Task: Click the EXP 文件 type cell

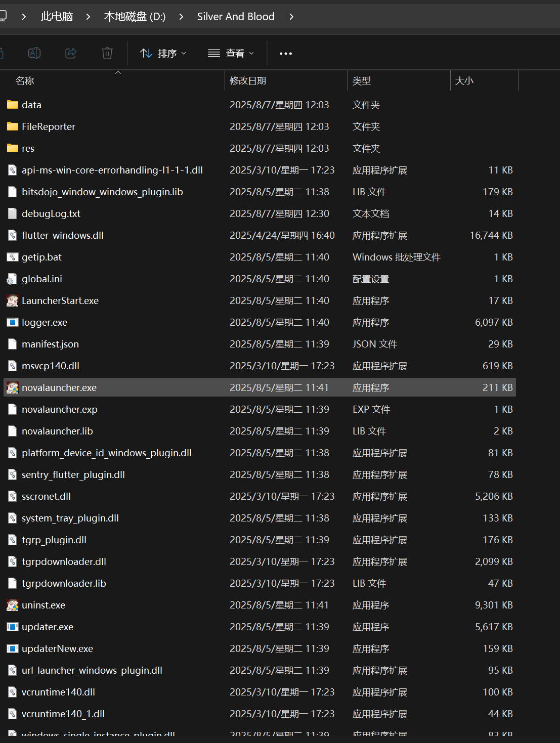Action: point(371,409)
